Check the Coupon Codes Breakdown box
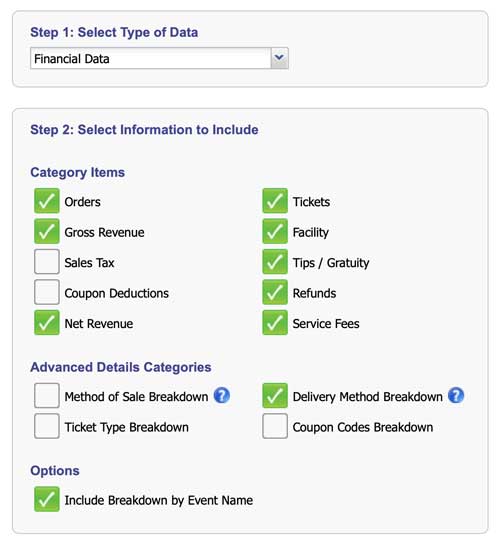Viewport: 500px width, 548px height. click(275, 426)
